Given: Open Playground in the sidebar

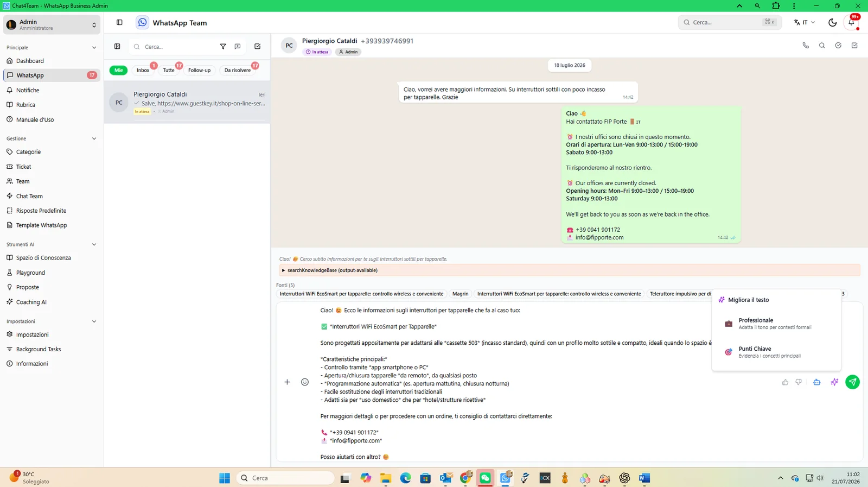Looking at the screenshot, I should (x=52, y=273).
